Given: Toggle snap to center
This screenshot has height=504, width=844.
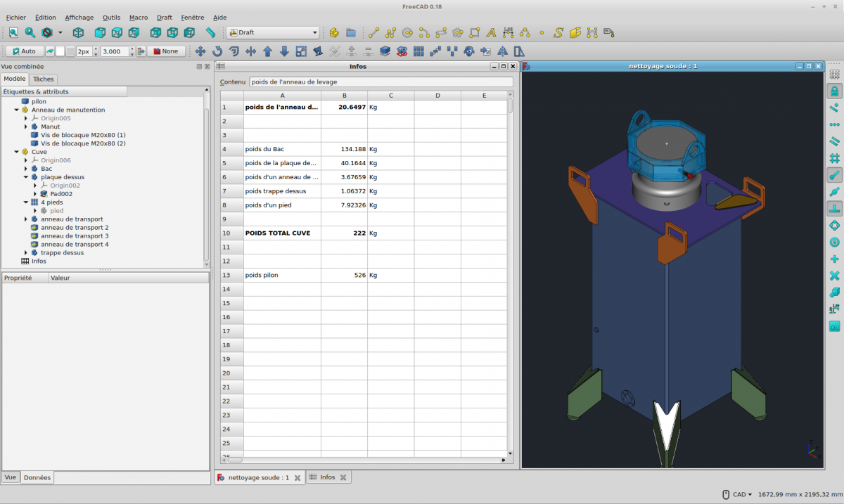Looking at the screenshot, I should pyautogui.click(x=835, y=243).
